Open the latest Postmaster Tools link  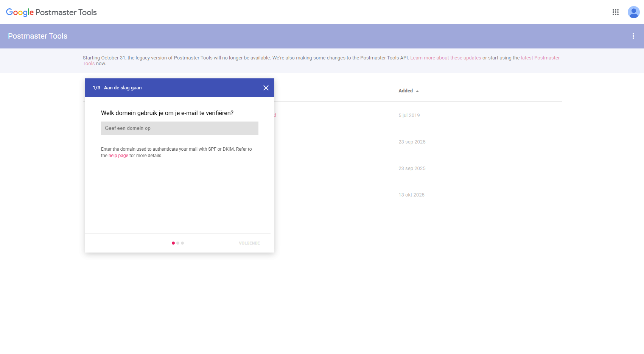click(x=540, y=58)
